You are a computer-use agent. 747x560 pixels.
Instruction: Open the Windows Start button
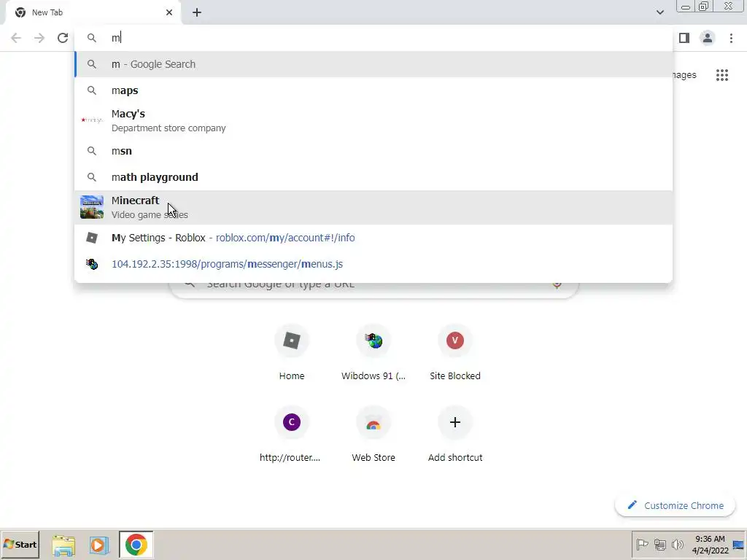[20, 544]
